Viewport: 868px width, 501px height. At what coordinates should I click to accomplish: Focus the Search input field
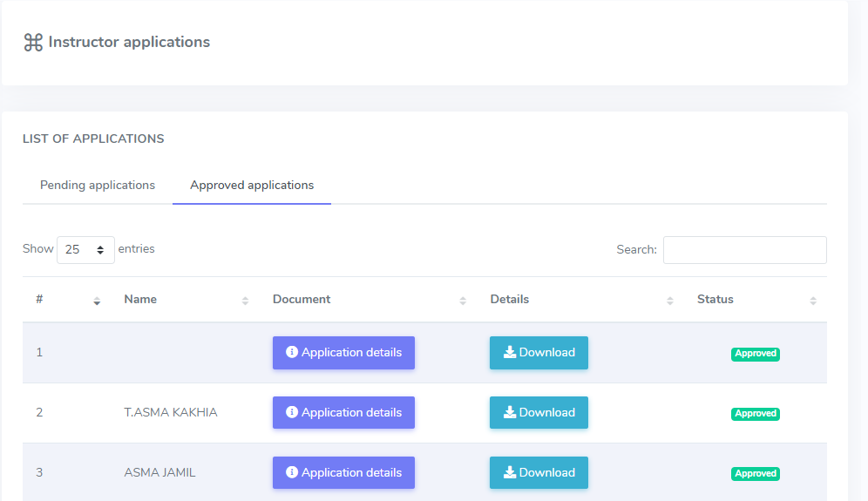[745, 250]
